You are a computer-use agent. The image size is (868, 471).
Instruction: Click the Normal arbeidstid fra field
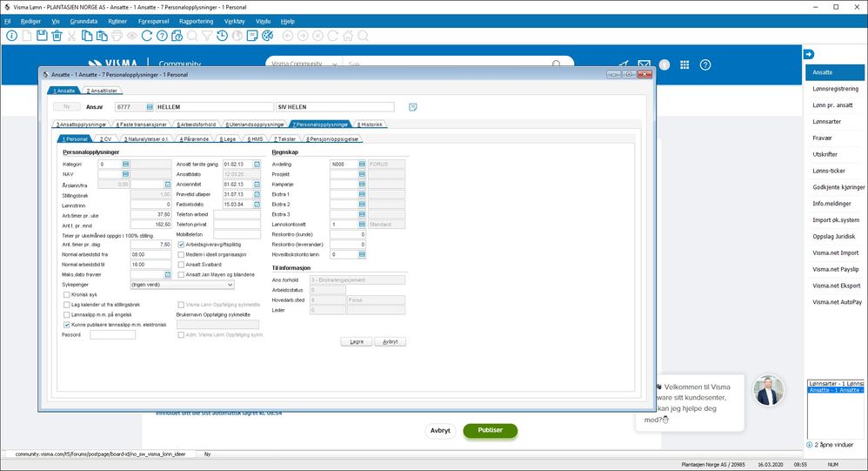150,254
